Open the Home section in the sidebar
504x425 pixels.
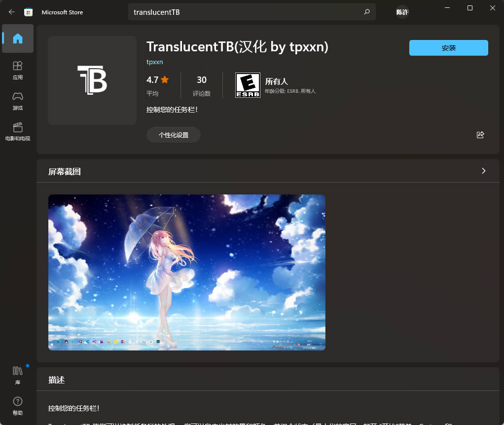point(17,39)
